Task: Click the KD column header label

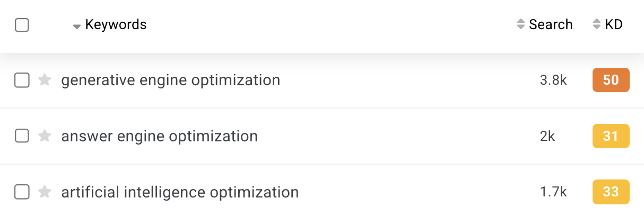Action: (x=614, y=24)
